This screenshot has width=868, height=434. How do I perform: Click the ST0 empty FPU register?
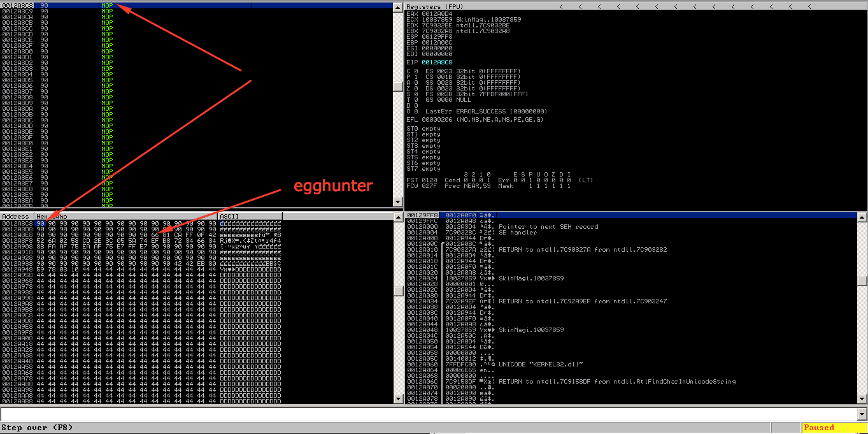tap(423, 129)
